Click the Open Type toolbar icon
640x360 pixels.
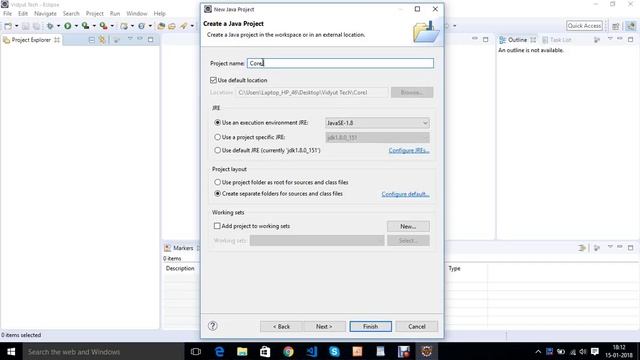point(161,26)
